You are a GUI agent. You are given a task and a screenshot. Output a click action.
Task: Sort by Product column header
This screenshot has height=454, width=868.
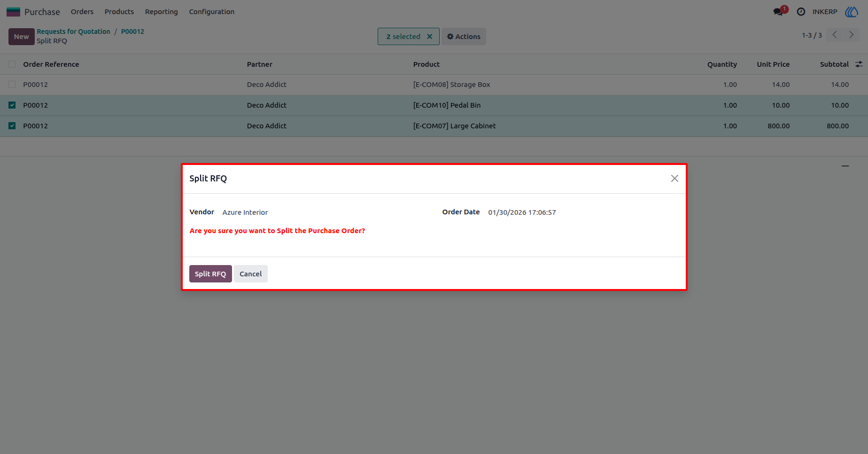(x=426, y=64)
